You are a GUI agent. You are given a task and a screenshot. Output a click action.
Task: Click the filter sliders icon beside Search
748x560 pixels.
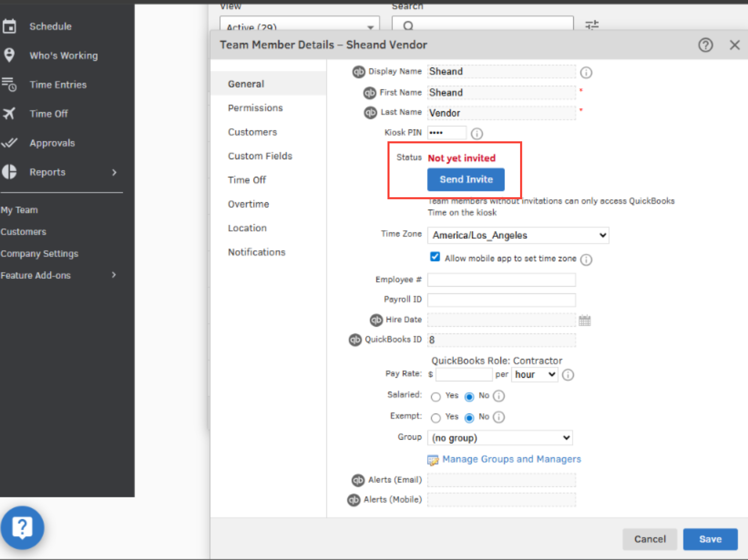click(x=592, y=25)
